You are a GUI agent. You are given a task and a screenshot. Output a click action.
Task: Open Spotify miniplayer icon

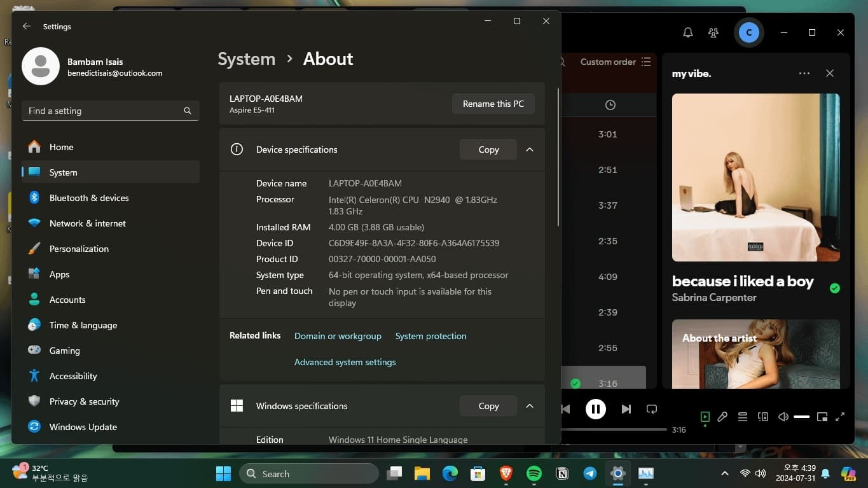click(x=822, y=417)
